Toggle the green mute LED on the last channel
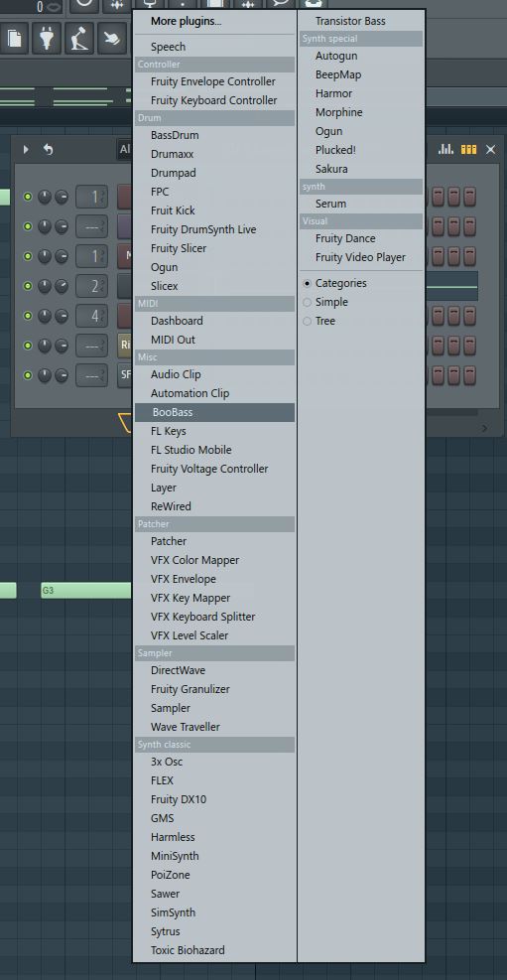Image resolution: width=507 pixels, height=980 pixels. tap(28, 375)
